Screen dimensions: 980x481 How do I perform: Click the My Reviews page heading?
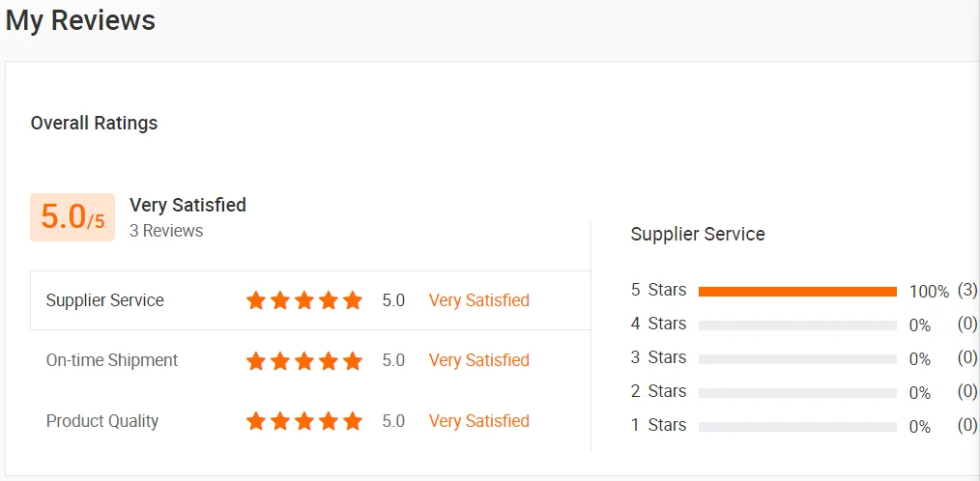click(x=81, y=20)
